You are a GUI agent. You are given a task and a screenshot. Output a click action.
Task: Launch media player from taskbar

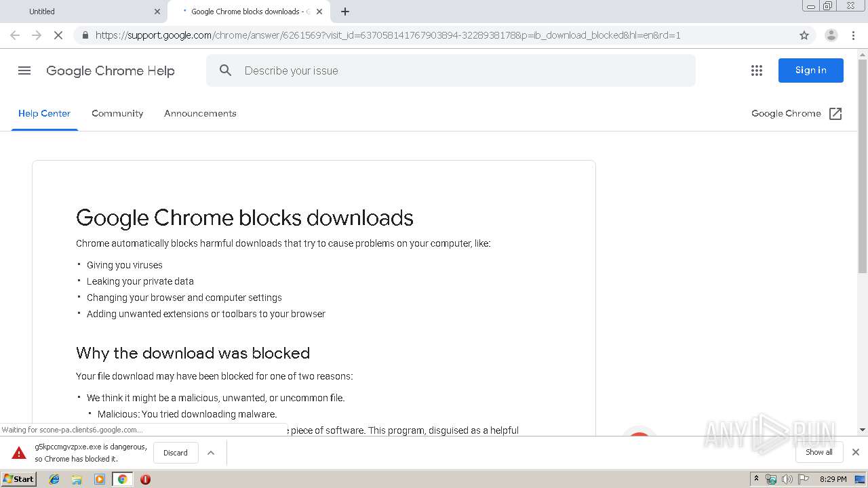100,479
